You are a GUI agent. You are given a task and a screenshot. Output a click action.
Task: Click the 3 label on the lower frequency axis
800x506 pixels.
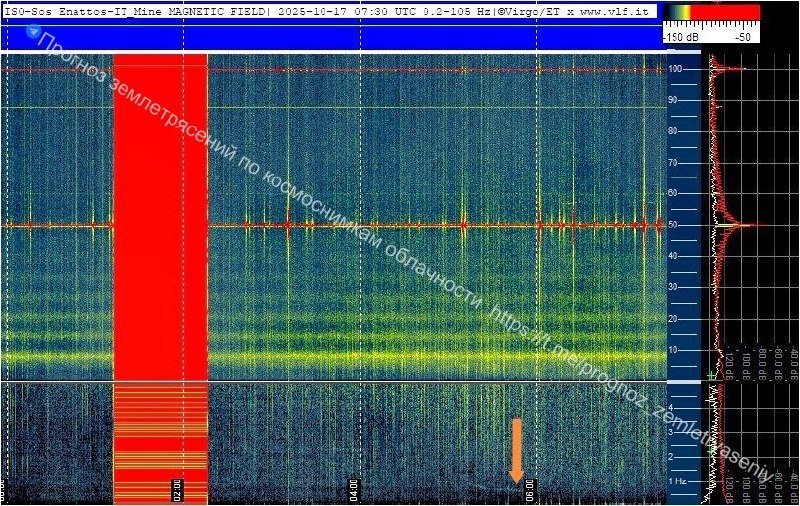click(x=671, y=432)
